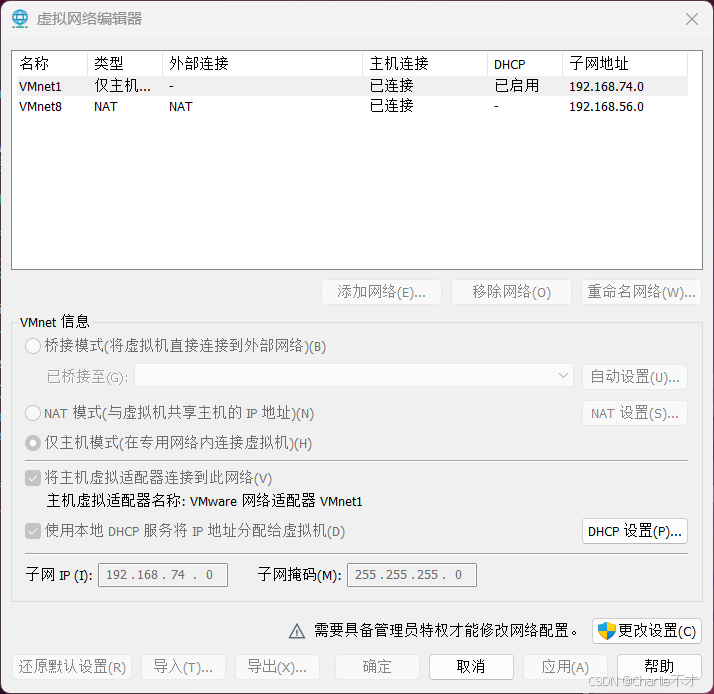Toggle 将主机虚拟适配器连接到此网络 checkbox
Screen dimensions: 714x694
click(x=33, y=478)
